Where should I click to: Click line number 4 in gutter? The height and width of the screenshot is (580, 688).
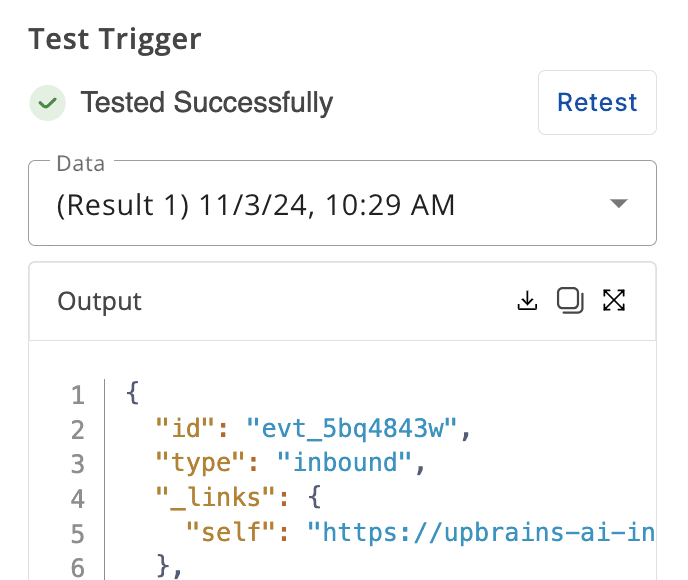(x=78, y=498)
